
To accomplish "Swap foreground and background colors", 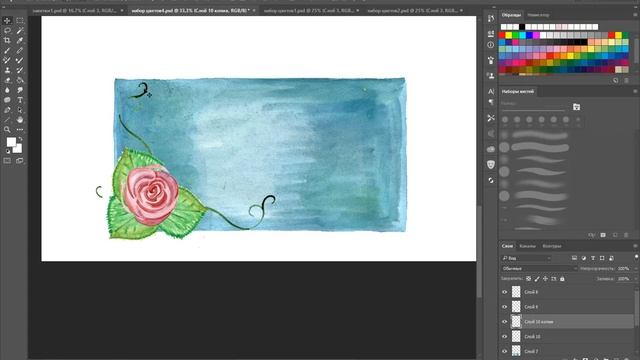I will point(20,140).
